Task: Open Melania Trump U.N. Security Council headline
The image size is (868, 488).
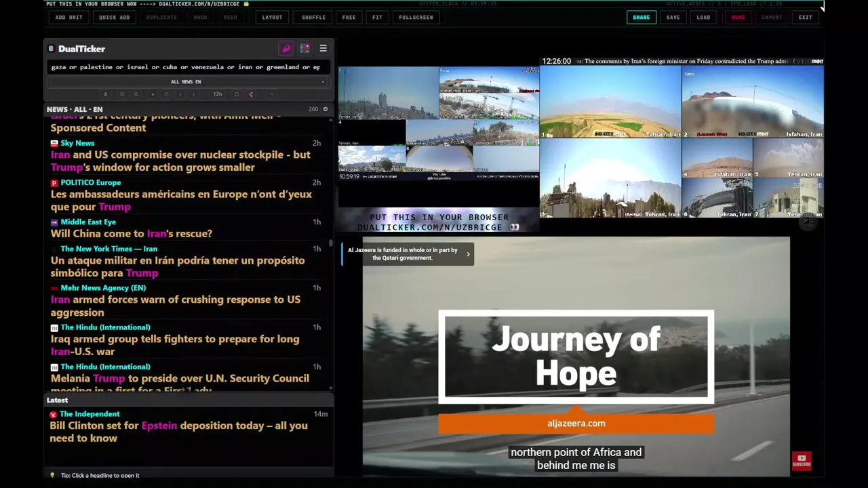Action: 180,384
